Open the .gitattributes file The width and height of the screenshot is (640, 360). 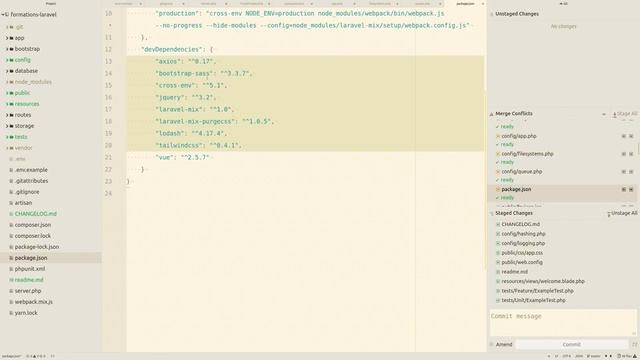(x=31, y=181)
